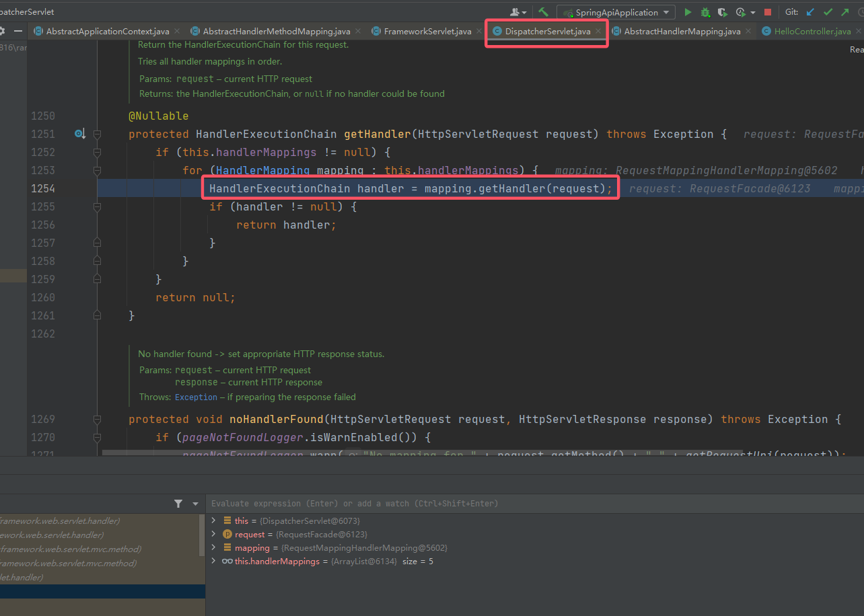Select the 'this' variable row
Viewport: 864px width, 616px height.
(x=535, y=521)
